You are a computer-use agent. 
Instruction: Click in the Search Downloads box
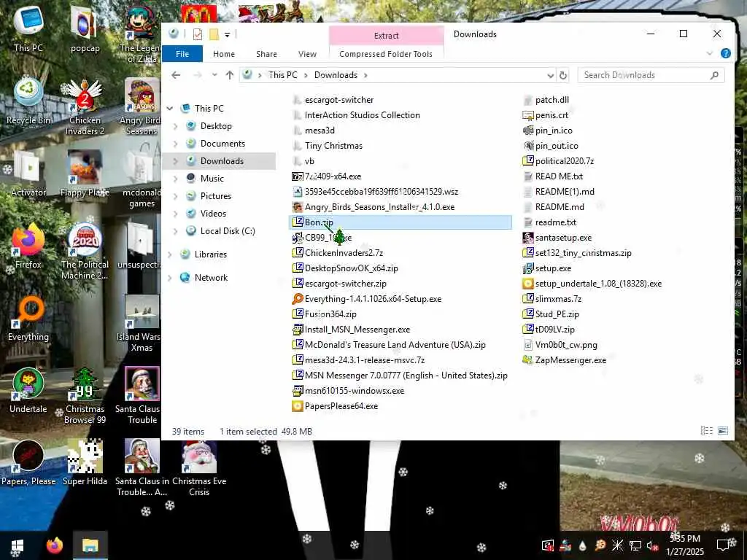(651, 75)
